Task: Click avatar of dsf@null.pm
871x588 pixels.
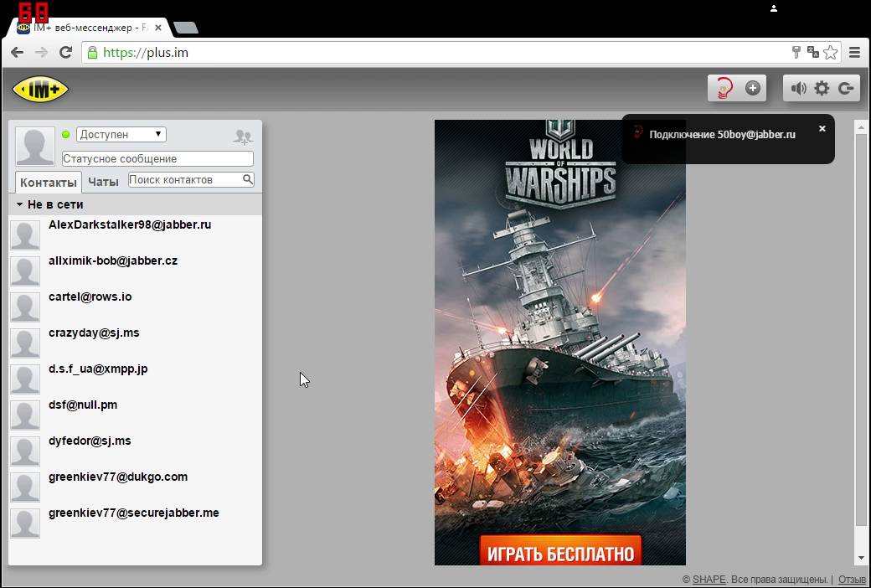Action: 25,415
